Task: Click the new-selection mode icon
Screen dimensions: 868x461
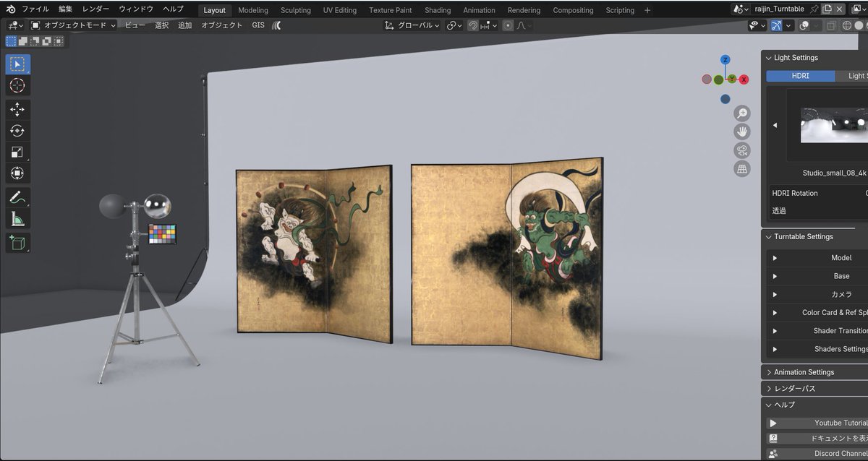Action: pos(12,41)
